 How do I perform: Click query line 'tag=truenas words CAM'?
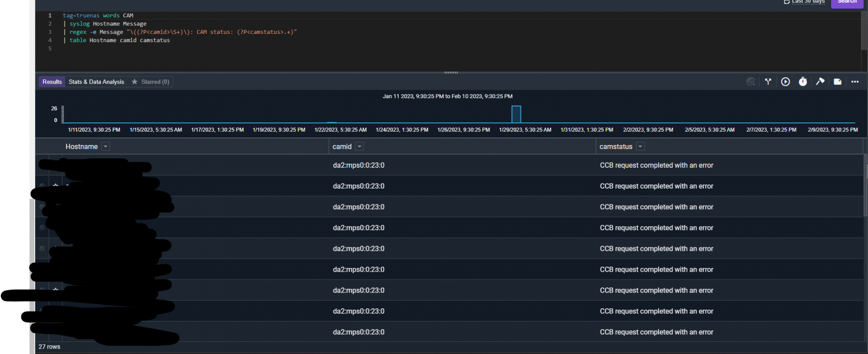[98, 15]
